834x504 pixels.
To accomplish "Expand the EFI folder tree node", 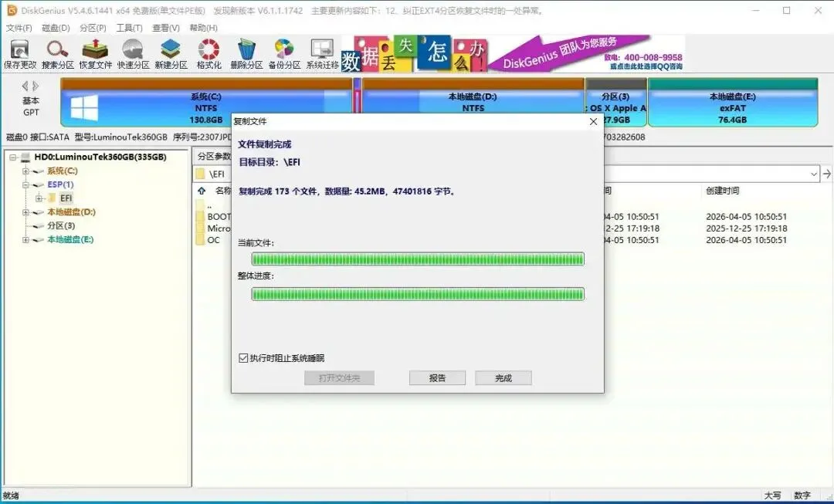I will (x=39, y=198).
